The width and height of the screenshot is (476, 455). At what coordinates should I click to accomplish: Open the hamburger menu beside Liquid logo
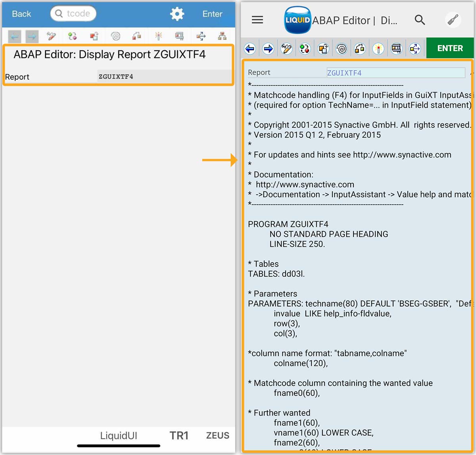257,20
